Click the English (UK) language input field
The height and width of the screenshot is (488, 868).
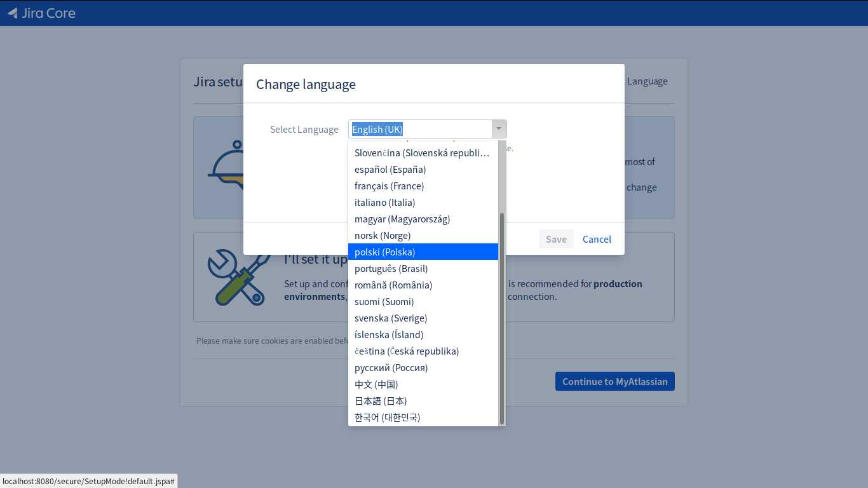(420, 129)
